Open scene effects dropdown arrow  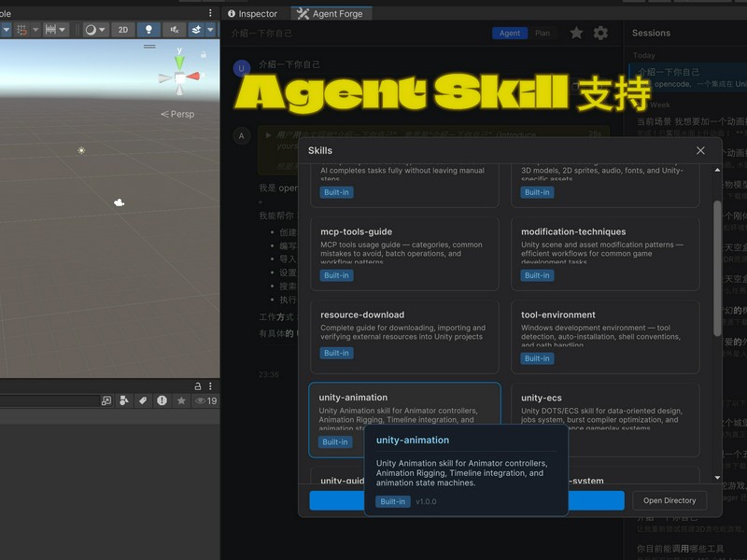[210, 30]
